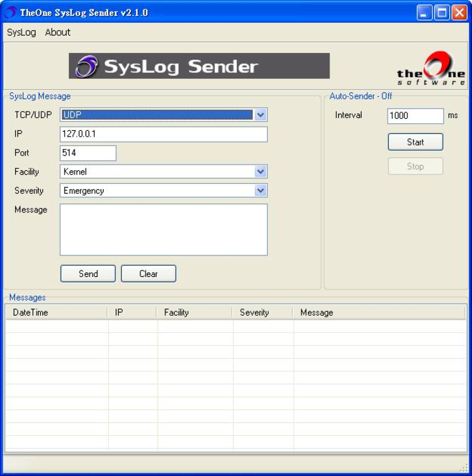The image size is (472, 476).
Task: Start the auto-sender
Action: coord(415,142)
